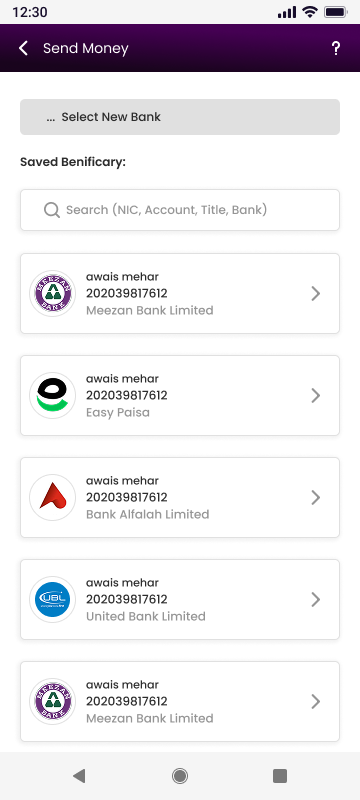Tap the Bank Alfalah red logo
The image size is (360, 800).
pyautogui.click(x=53, y=497)
